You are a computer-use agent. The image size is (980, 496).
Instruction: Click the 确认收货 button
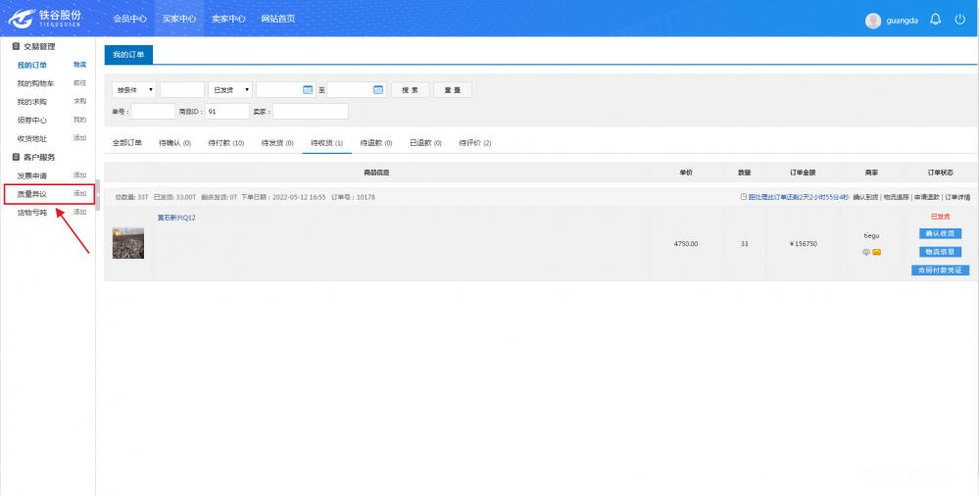(x=940, y=233)
